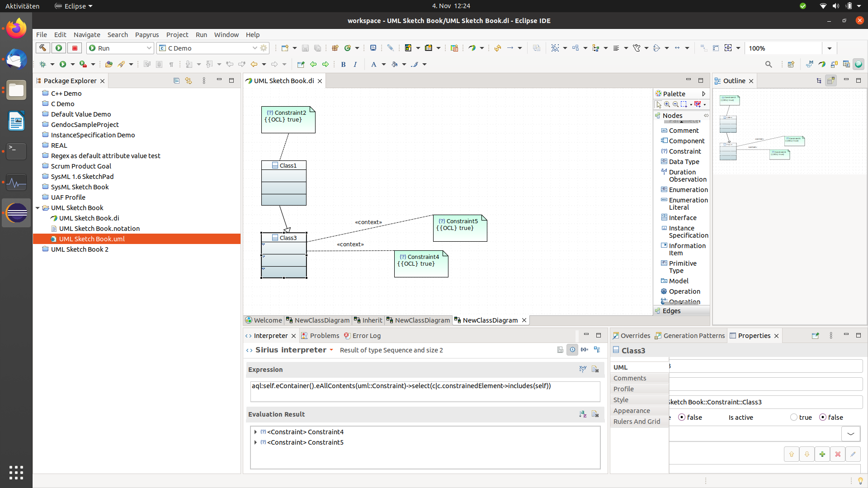Select Is active true radio button
Viewport: 868px width, 488px height.
point(794,418)
